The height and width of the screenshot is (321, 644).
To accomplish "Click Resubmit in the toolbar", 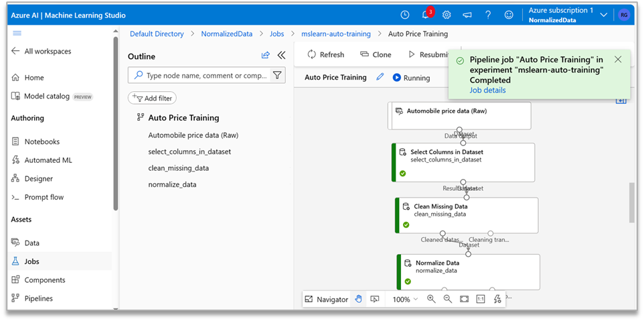I will [x=428, y=55].
